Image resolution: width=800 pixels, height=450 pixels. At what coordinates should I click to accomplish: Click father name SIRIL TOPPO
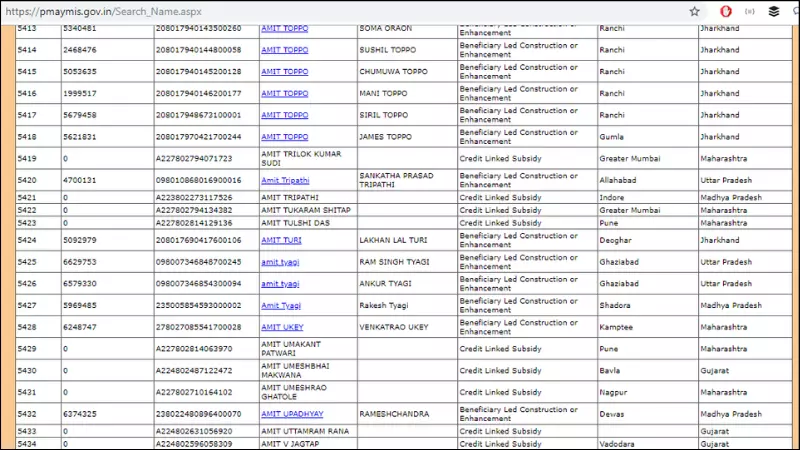click(384, 115)
